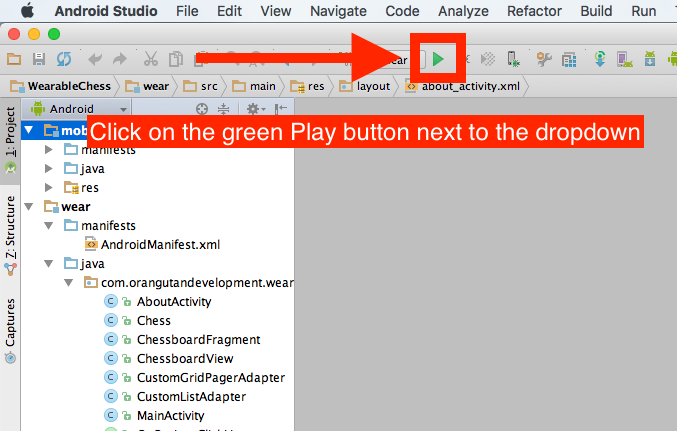Viewport: 677px width, 431px height.
Task: Open the Apple menu
Action: point(27,11)
